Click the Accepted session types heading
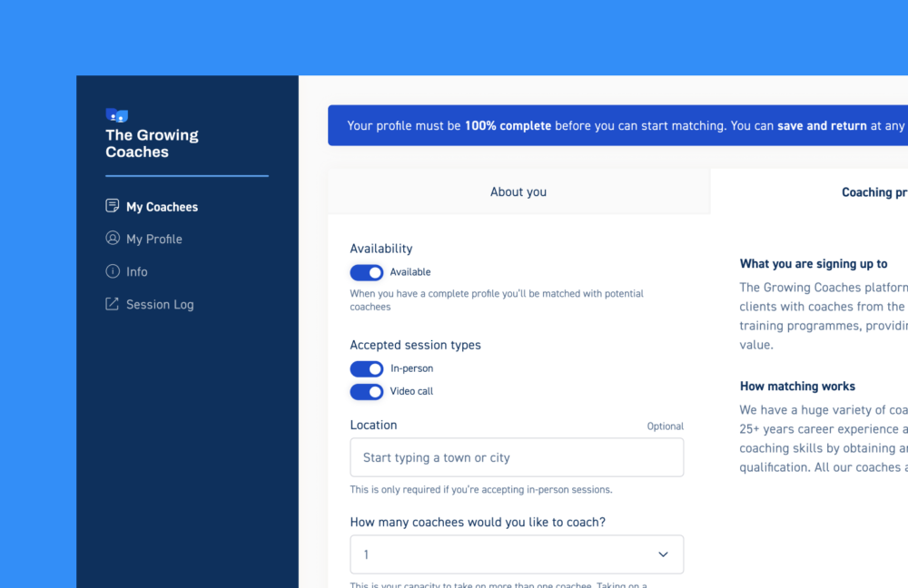 pyautogui.click(x=415, y=345)
